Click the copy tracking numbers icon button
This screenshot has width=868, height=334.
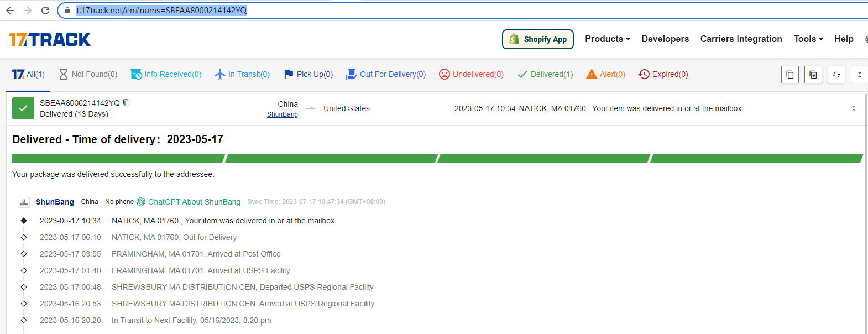(789, 75)
